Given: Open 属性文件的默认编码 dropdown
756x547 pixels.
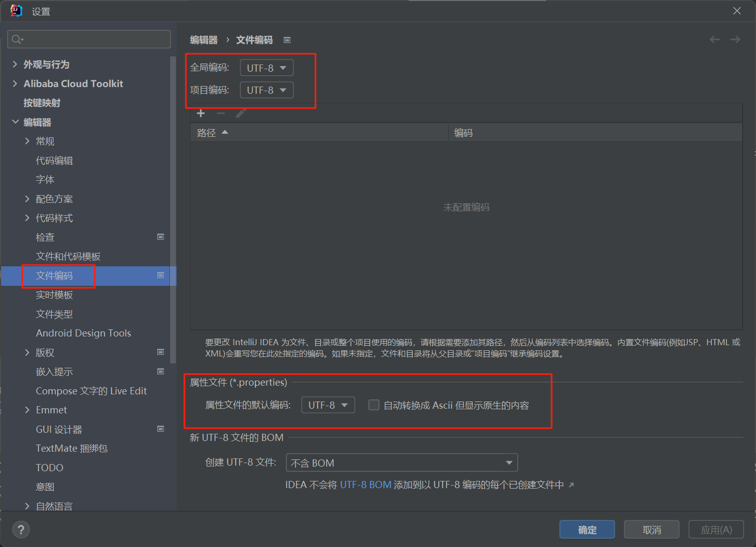Looking at the screenshot, I should pos(328,405).
